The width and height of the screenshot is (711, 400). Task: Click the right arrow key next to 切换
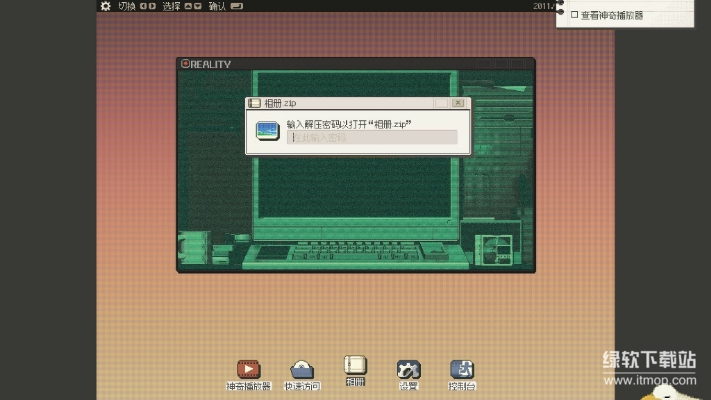152,6
